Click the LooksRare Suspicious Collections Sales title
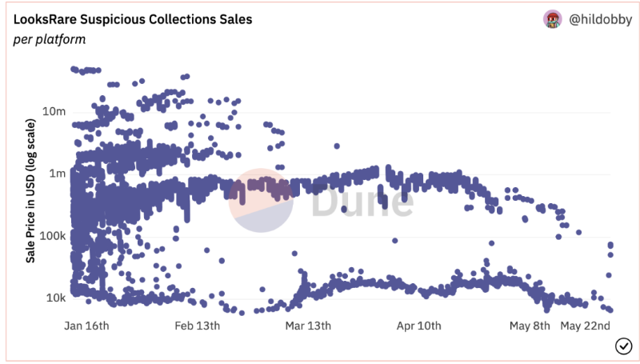The image size is (640, 364). [133, 18]
